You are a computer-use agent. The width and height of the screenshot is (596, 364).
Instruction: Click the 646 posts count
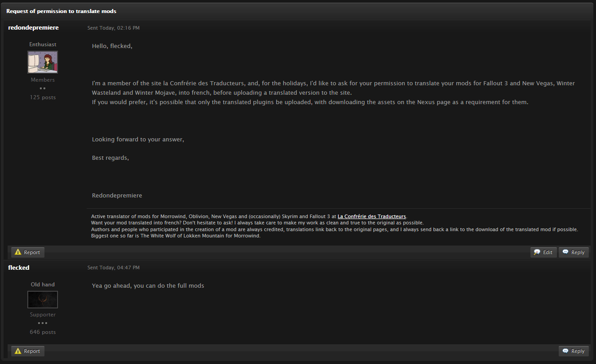click(x=43, y=332)
